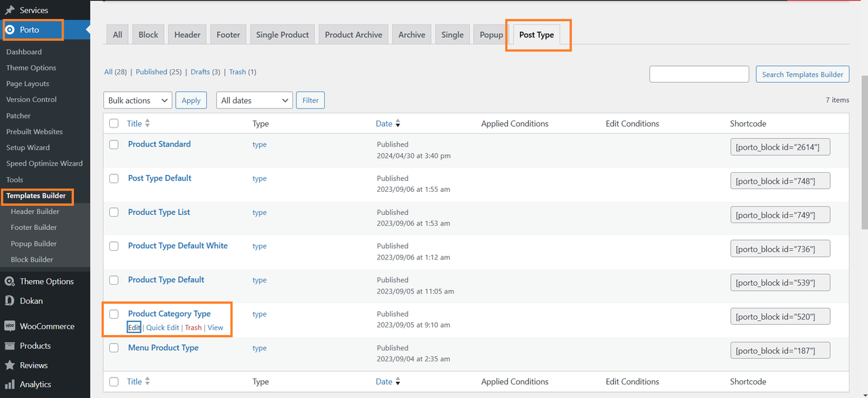The image size is (868, 398).
Task: Show Published (25) templates filter
Action: click(159, 72)
